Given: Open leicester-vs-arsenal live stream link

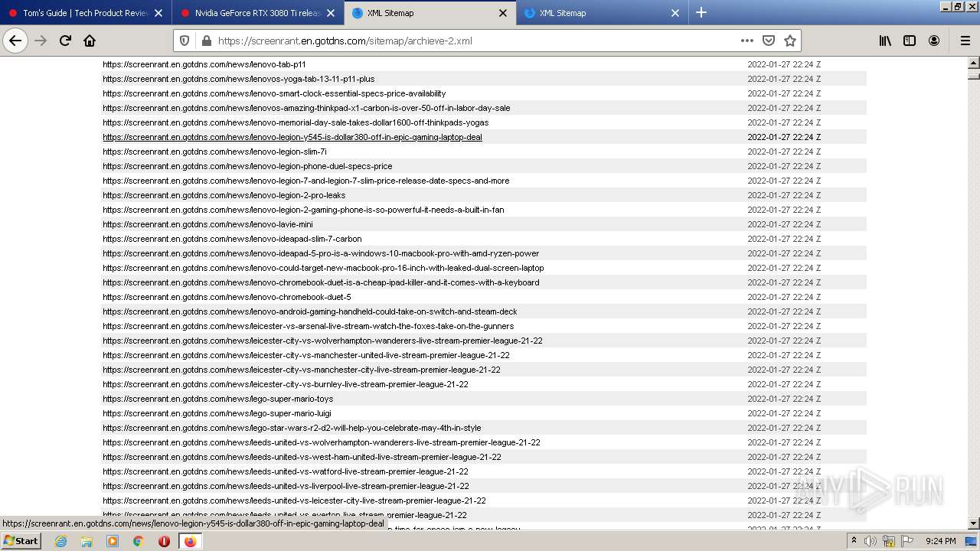Looking at the screenshot, I should (x=309, y=326).
